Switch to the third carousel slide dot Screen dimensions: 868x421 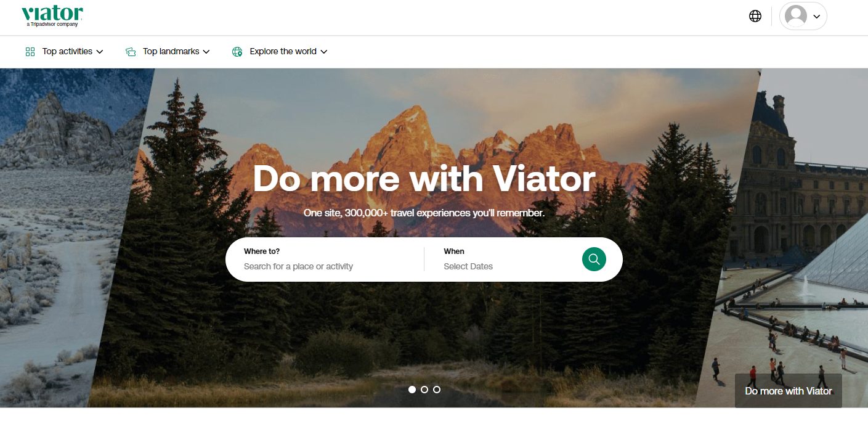(437, 390)
